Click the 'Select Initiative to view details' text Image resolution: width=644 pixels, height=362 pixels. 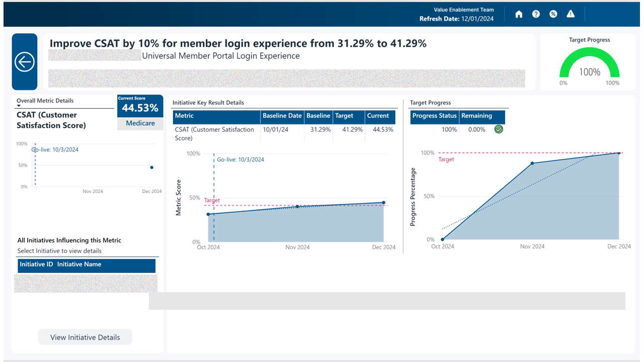point(59,251)
